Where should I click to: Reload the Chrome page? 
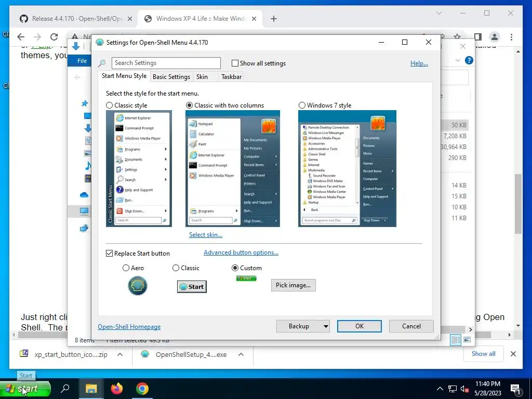(x=54, y=37)
